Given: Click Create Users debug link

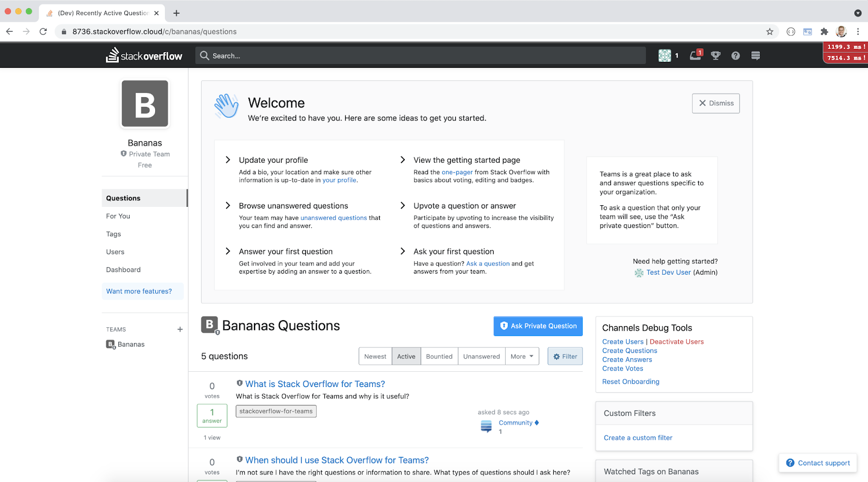Looking at the screenshot, I should 623,342.
